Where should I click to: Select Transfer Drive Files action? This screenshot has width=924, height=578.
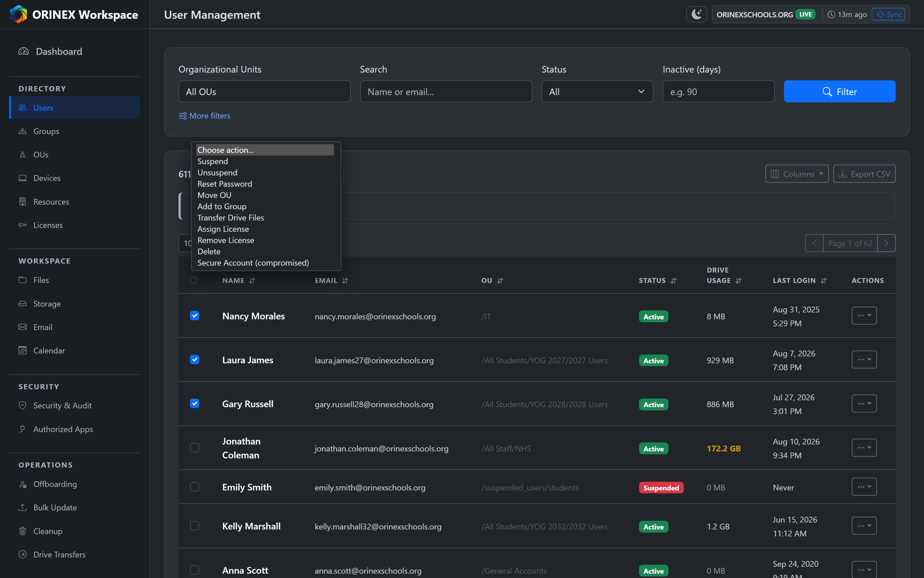point(265,218)
